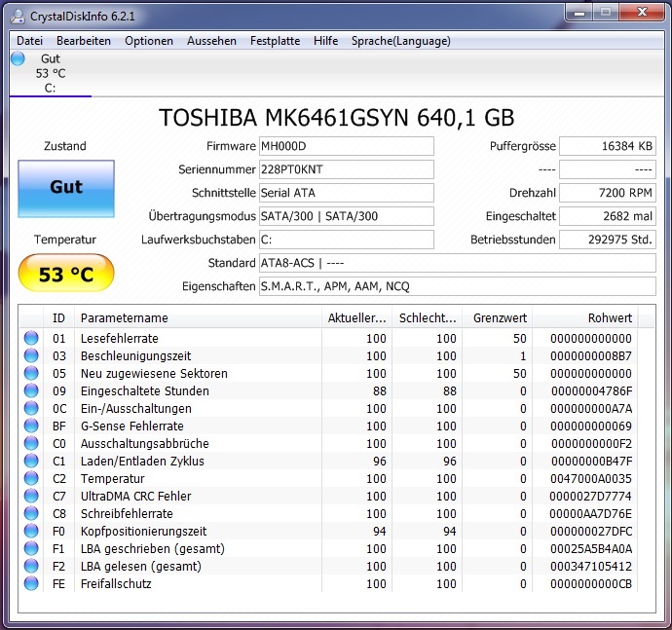
Task: Select the Ein-/Ausschaltungen row text
Action: click(x=136, y=408)
